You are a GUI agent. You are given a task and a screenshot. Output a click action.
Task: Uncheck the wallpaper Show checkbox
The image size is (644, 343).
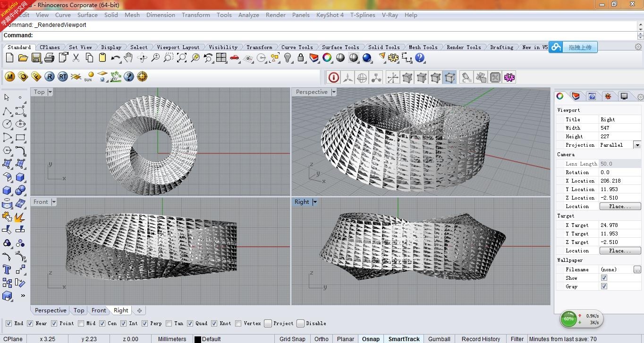point(604,278)
